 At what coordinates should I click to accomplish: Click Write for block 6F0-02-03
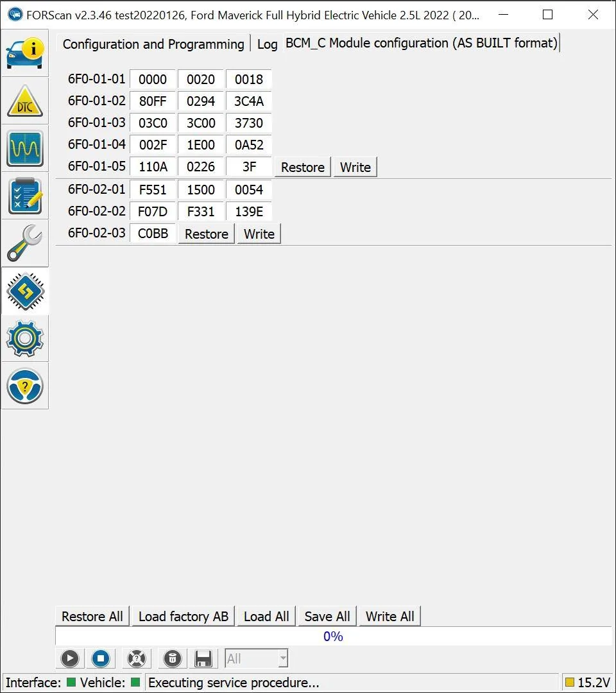pos(259,234)
